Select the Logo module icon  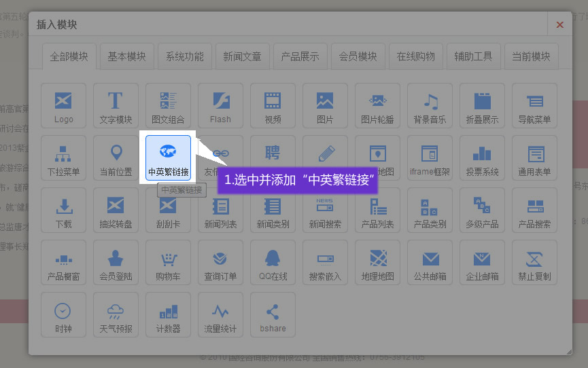[63, 105]
